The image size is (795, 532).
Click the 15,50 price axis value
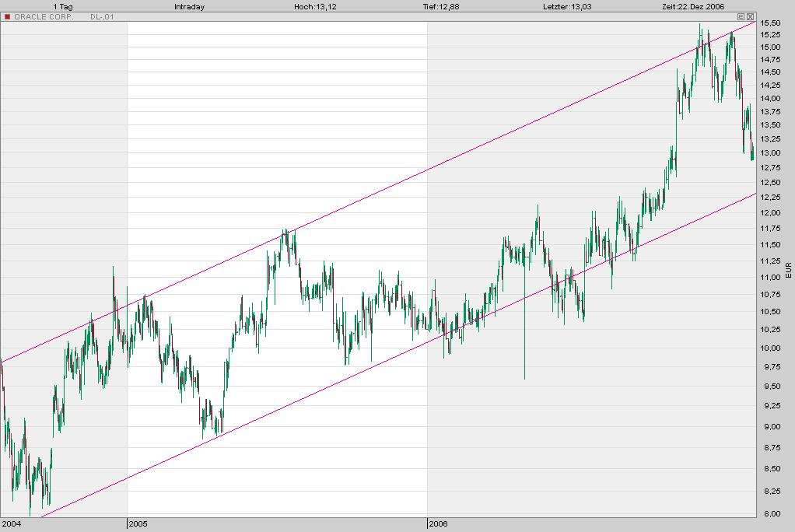point(770,23)
